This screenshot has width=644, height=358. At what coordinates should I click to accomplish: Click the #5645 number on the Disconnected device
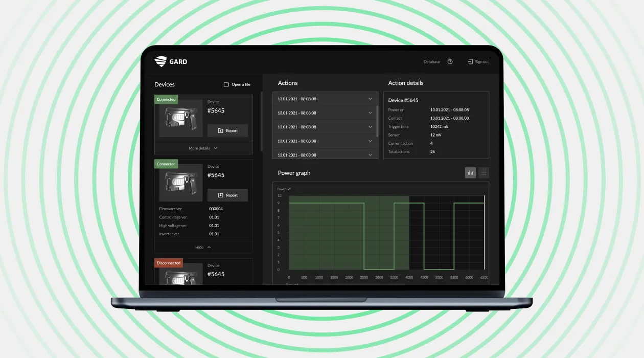pos(216,274)
